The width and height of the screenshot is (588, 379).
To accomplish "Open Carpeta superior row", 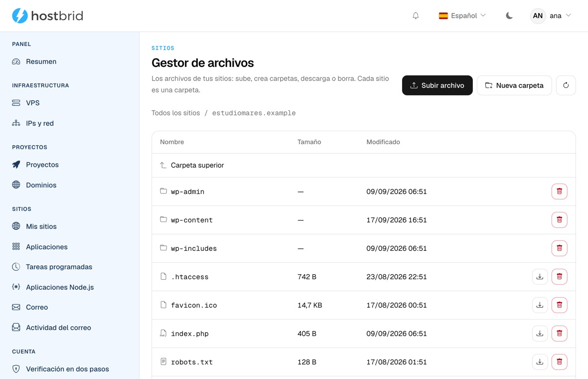I will click(x=363, y=165).
